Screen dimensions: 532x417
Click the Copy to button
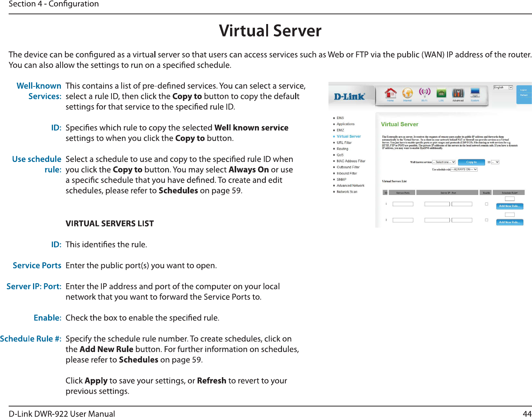click(x=471, y=162)
